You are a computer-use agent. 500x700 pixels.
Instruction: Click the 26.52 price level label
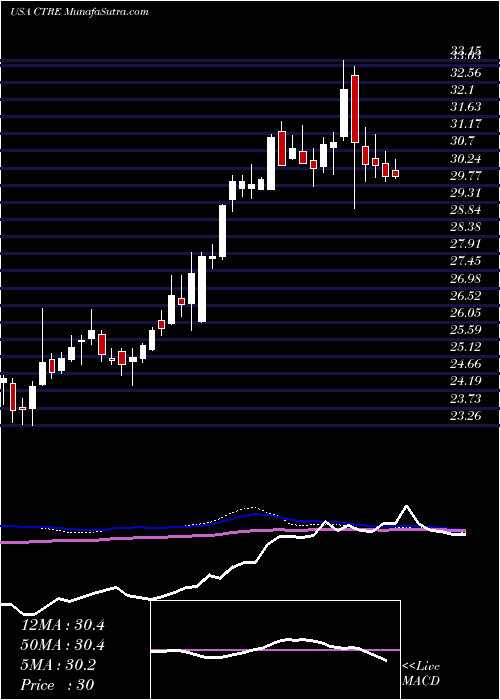point(466,296)
